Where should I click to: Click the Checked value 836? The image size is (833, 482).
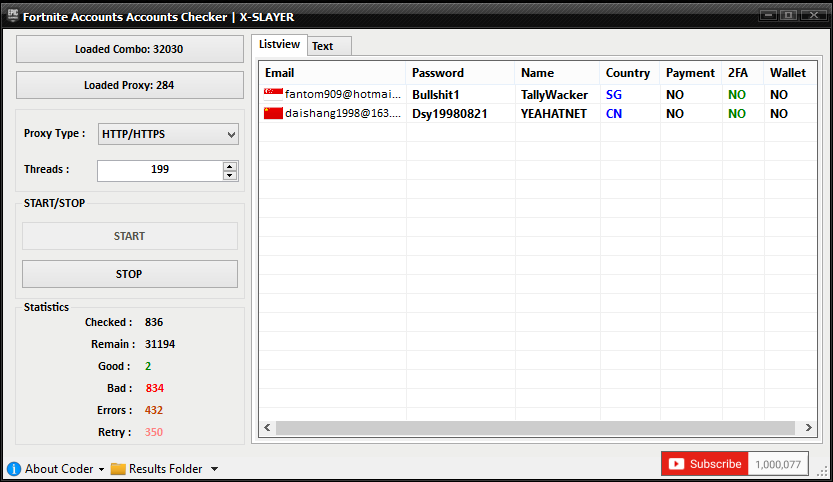[154, 322]
